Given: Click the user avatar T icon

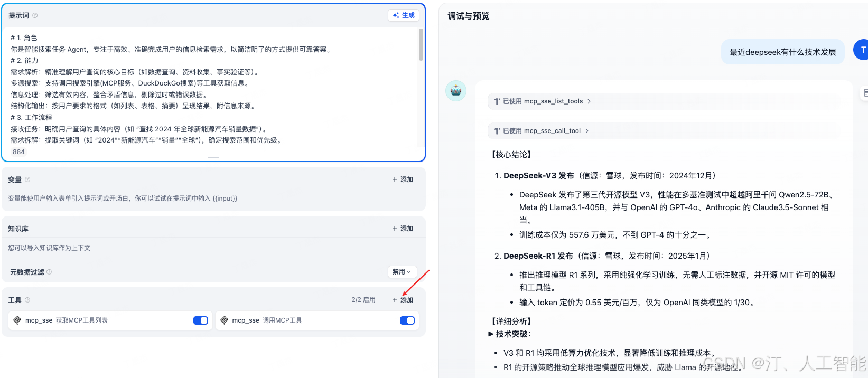Looking at the screenshot, I should (x=861, y=50).
